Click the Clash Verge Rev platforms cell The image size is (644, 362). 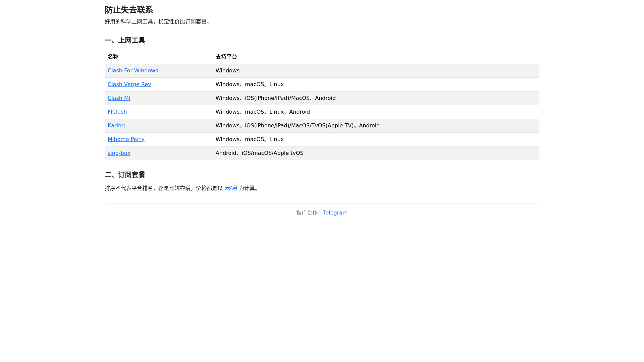point(376,84)
